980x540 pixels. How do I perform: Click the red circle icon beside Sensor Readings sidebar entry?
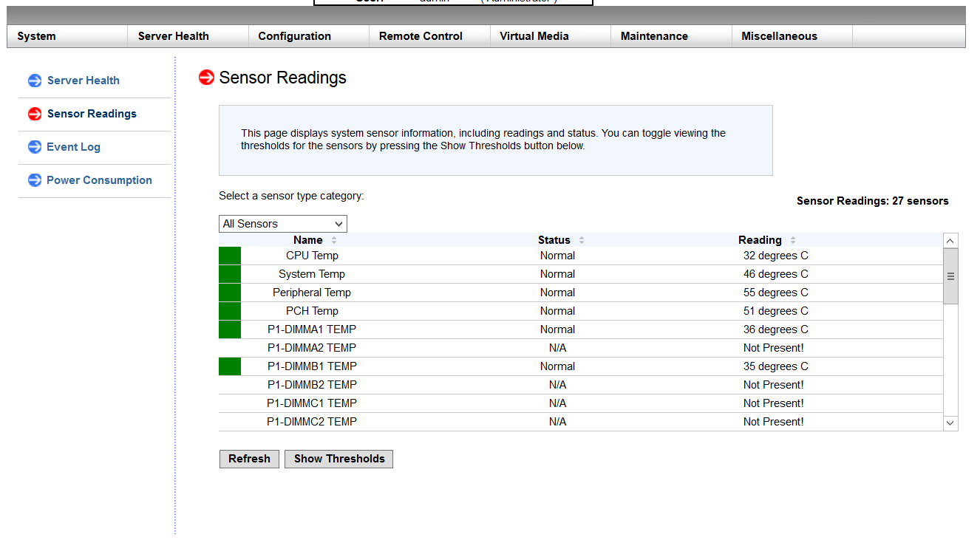[x=34, y=114]
